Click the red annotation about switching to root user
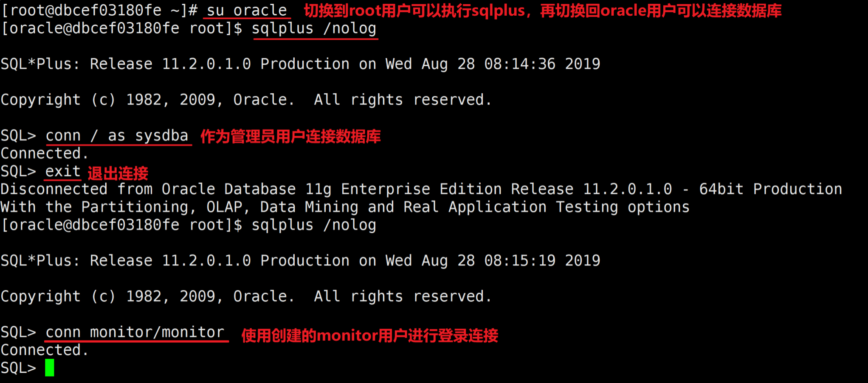The height and width of the screenshot is (383, 868). (542, 11)
